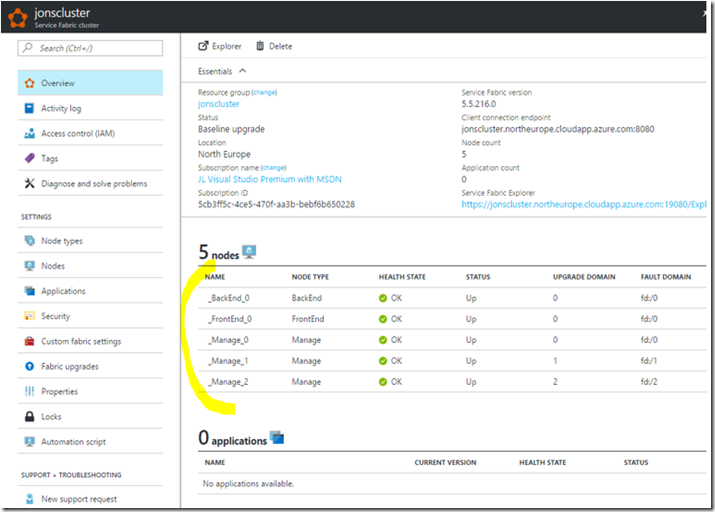Open the Overview menu item
The width and height of the screenshot is (715, 512).
[90, 83]
